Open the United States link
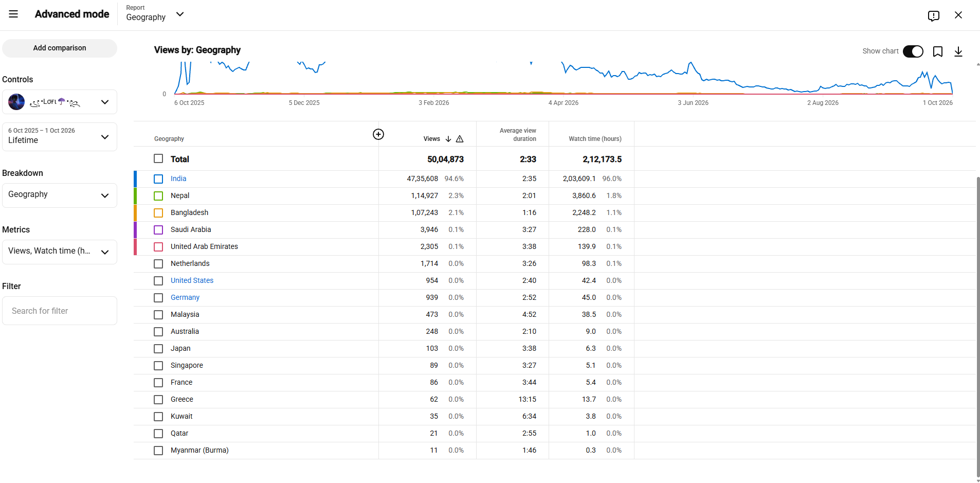The height and width of the screenshot is (483, 980). click(192, 280)
